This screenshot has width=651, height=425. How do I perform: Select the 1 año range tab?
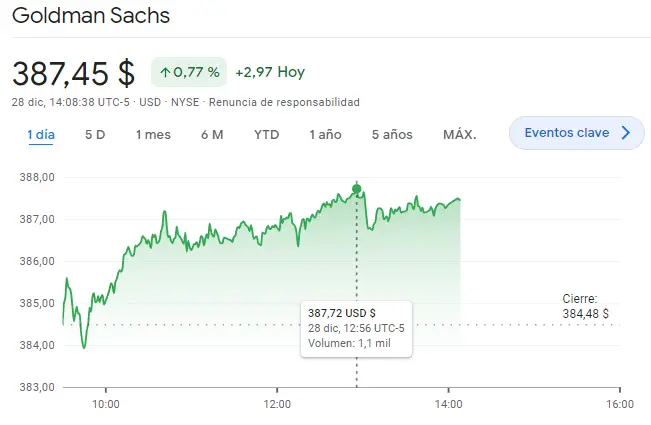tap(326, 134)
